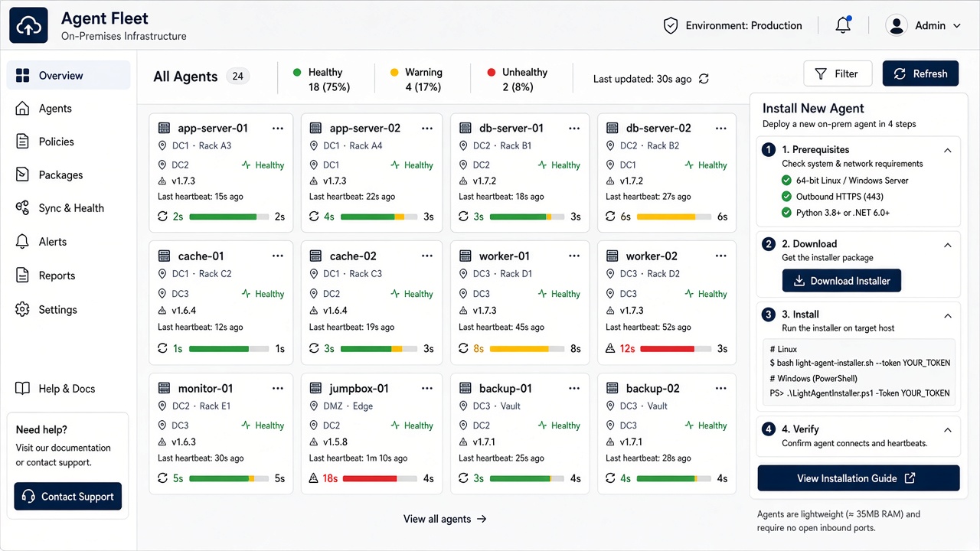The height and width of the screenshot is (551, 980).
Task: Collapse the Download step
Action: (x=948, y=245)
